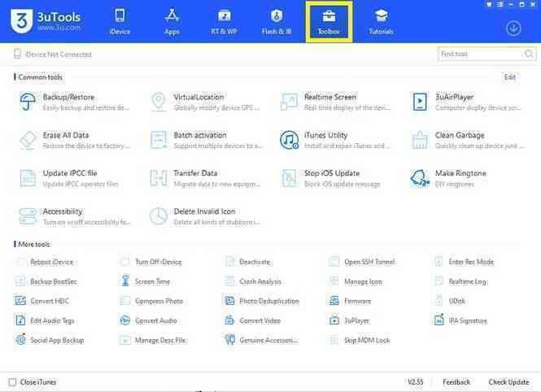Go to Flash & JB tab

277,22
